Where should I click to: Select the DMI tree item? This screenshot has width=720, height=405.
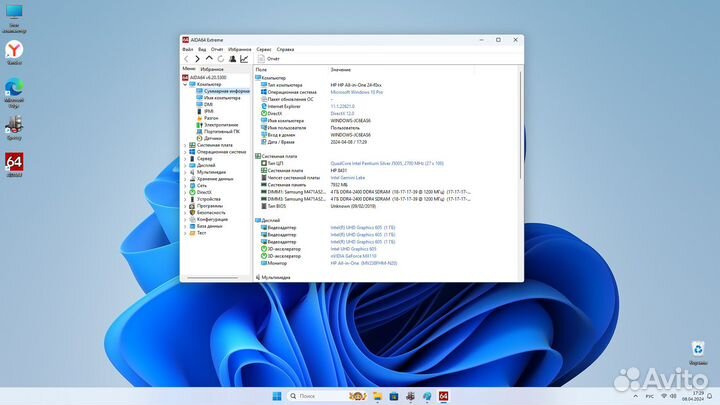208,105
